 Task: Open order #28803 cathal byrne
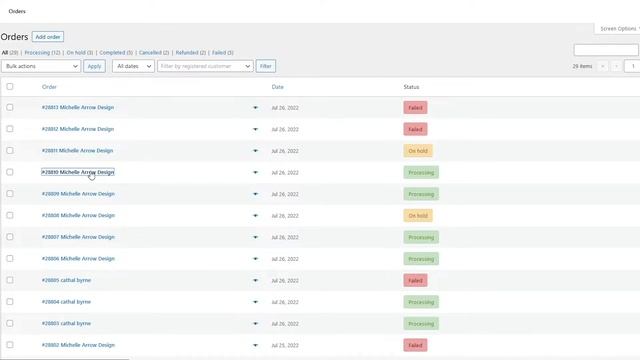click(x=66, y=323)
